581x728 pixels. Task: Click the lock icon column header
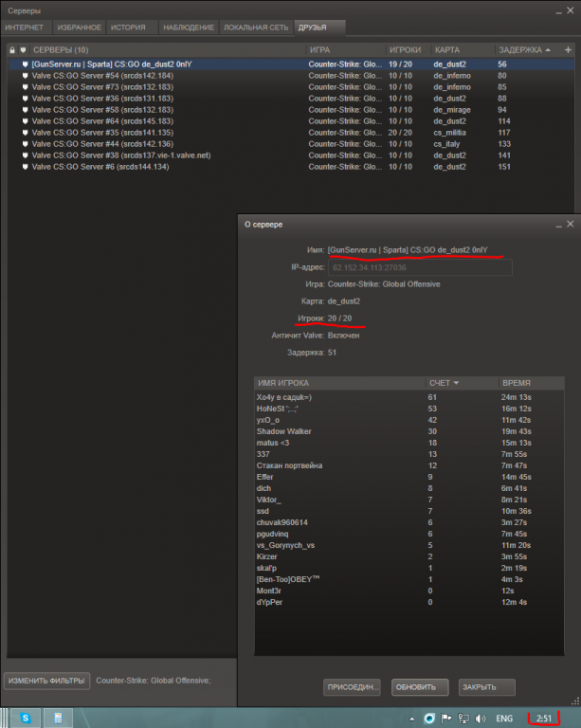[x=10, y=49]
